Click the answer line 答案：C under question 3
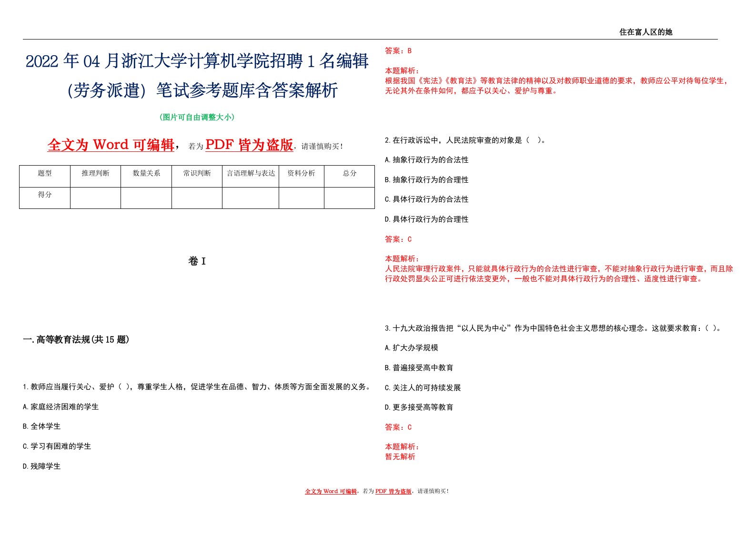The width and height of the screenshot is (756, 534). [x=398, y=427]
